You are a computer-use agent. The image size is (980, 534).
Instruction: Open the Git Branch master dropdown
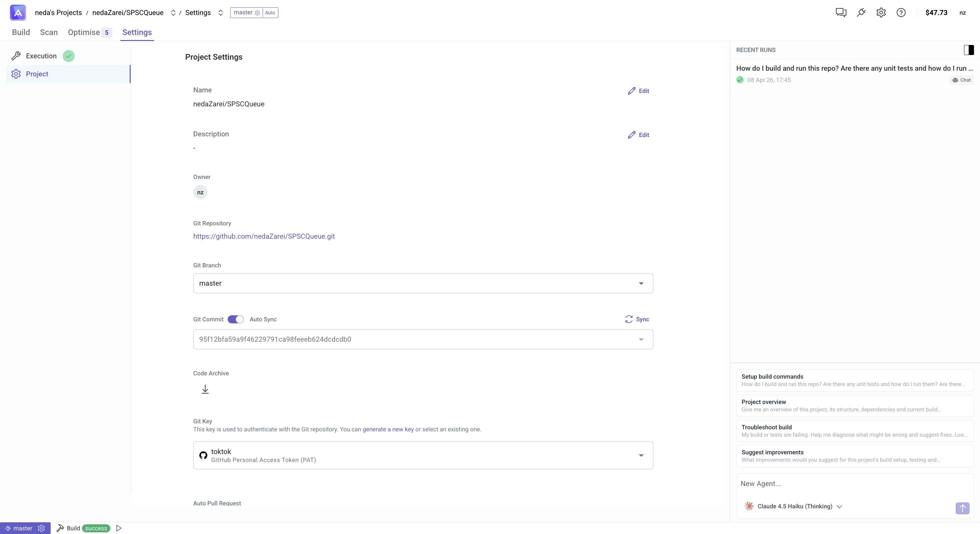423,283
